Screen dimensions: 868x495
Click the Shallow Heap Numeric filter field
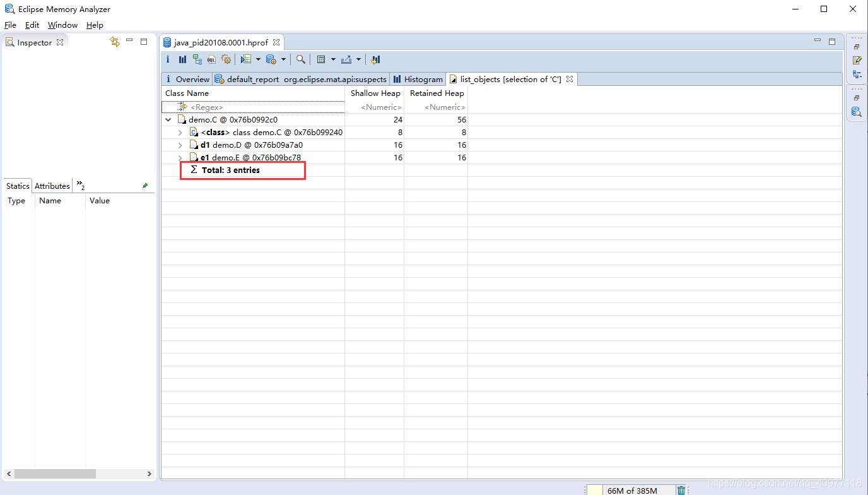click(375, 107)
